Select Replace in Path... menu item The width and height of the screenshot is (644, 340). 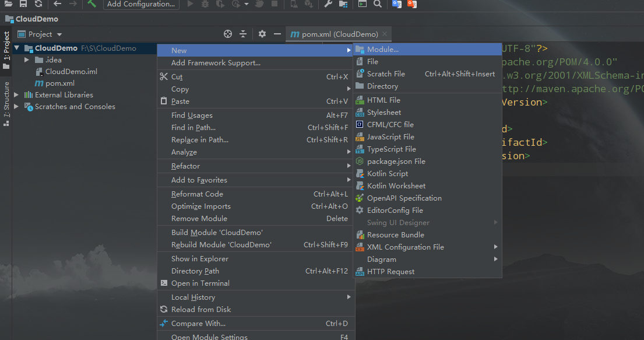pyautogui.click(x=255, y=140)
